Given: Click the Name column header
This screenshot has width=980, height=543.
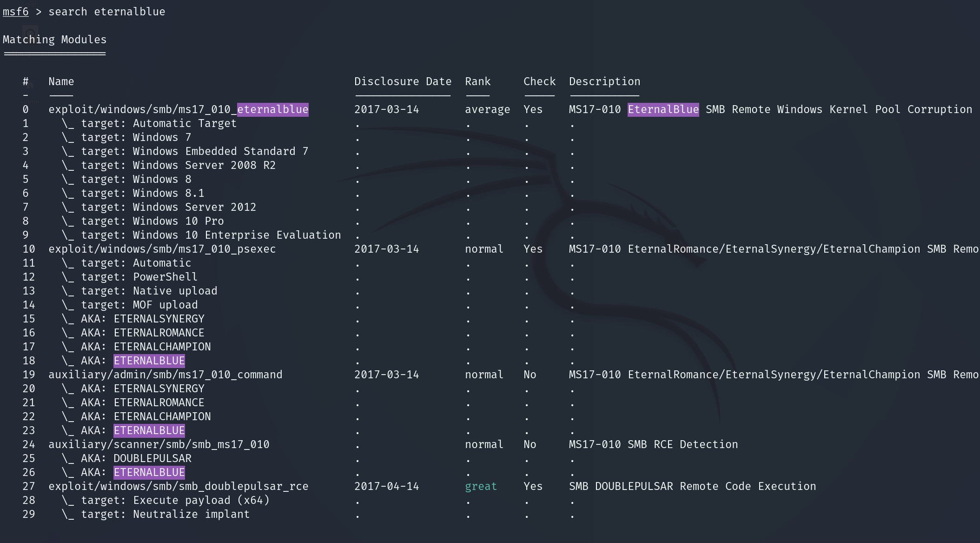Looking at the screenshot, I should pyautogui.click(x=61, y=81).
